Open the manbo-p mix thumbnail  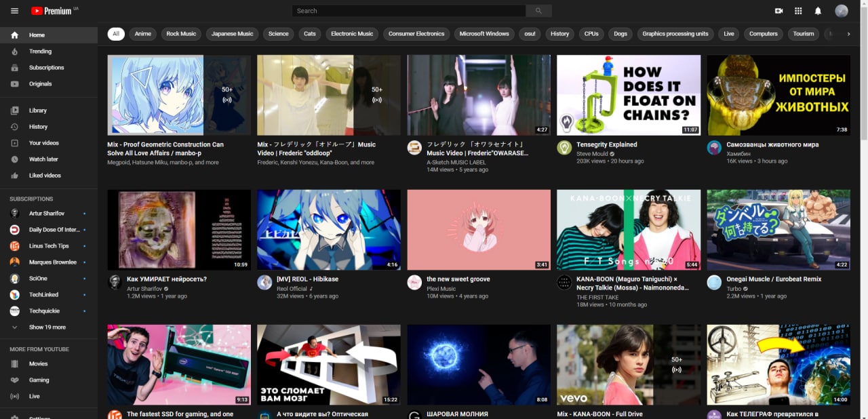pos(179,95)
